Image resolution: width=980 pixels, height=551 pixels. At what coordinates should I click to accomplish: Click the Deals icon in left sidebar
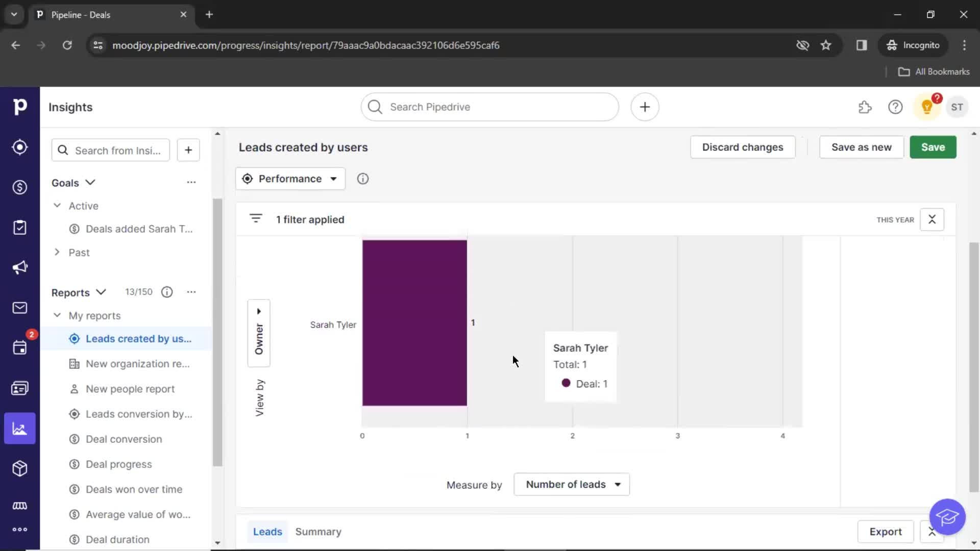pos(19,187)
